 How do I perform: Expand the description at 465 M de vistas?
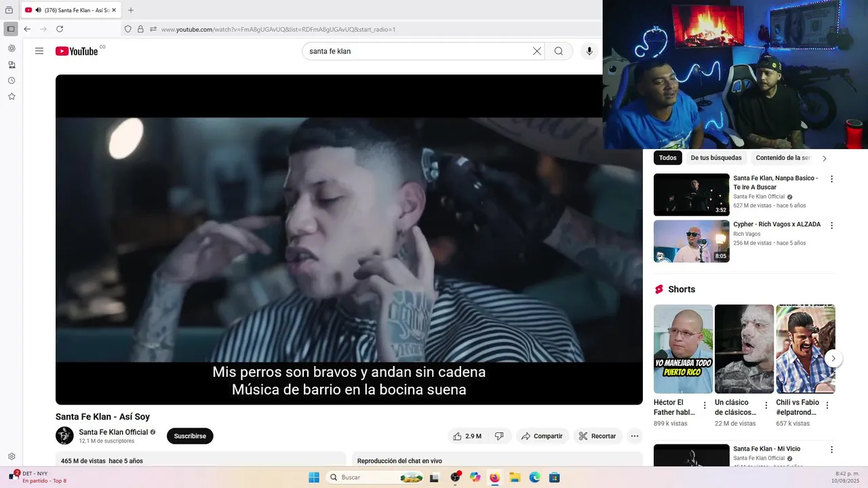[x=201, y=460]
